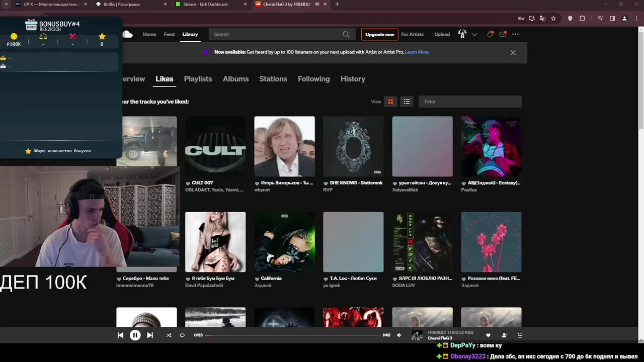Click the user avatar in SoundCloud header
Viewport: 644px width, 362px height.
462,34
